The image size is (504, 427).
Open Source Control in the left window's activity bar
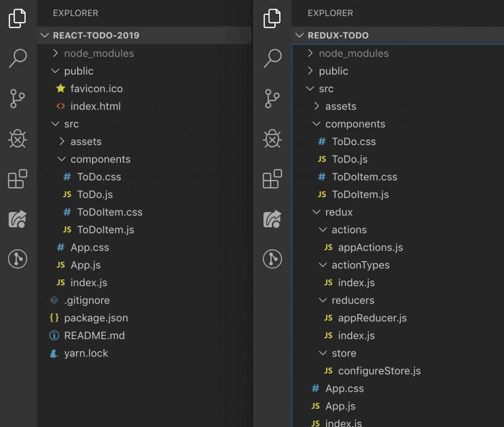[18, 99]
